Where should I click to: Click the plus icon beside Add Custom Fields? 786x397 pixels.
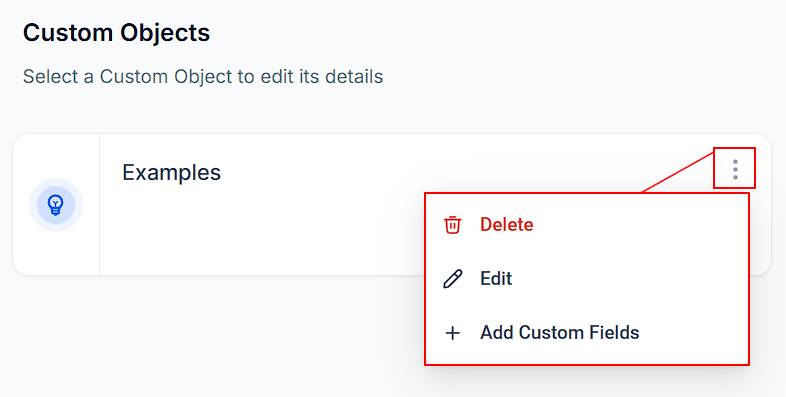452,333
